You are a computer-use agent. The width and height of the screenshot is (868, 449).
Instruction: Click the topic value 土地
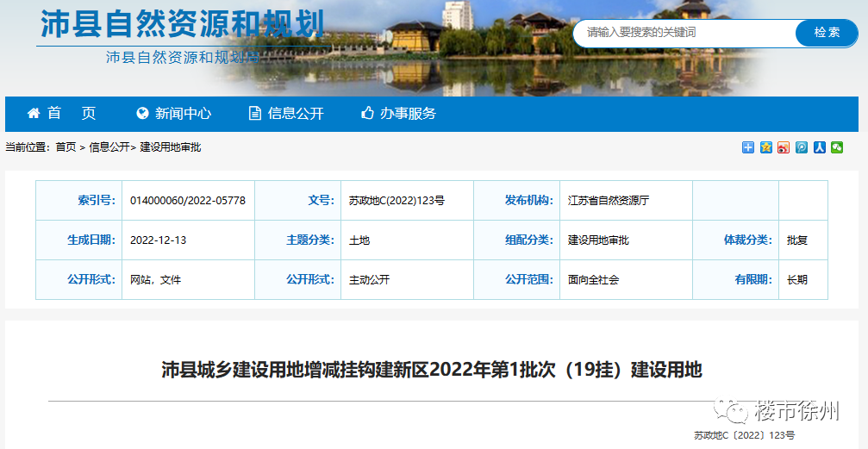[x=359, y=240]
